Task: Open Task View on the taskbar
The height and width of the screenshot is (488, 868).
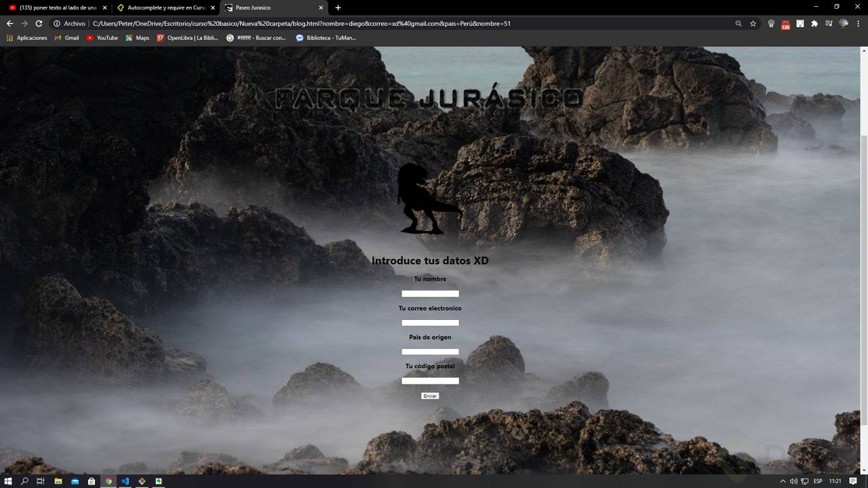Action: pyautogui.click(x=41, y=481)
